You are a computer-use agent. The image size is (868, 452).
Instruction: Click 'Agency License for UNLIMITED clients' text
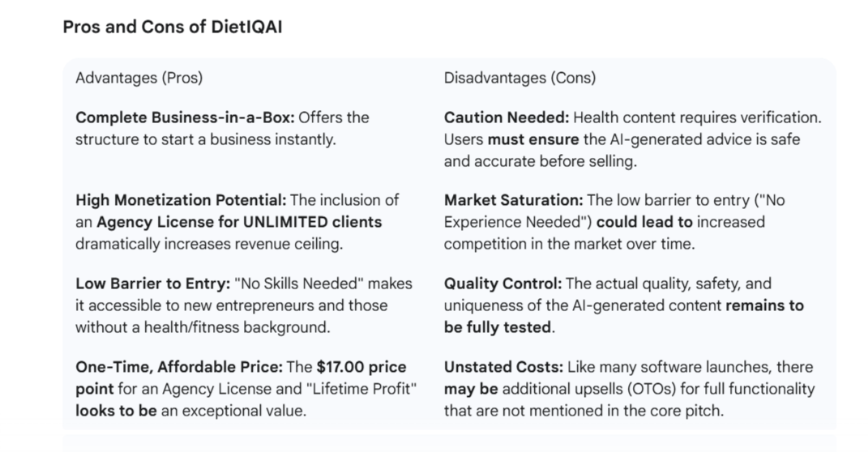pos(239,222)
